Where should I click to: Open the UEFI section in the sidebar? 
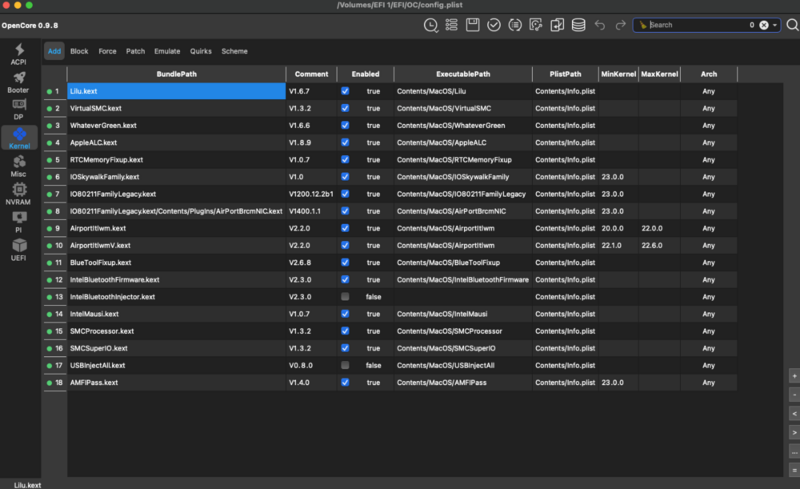click(x=19, y=250)
